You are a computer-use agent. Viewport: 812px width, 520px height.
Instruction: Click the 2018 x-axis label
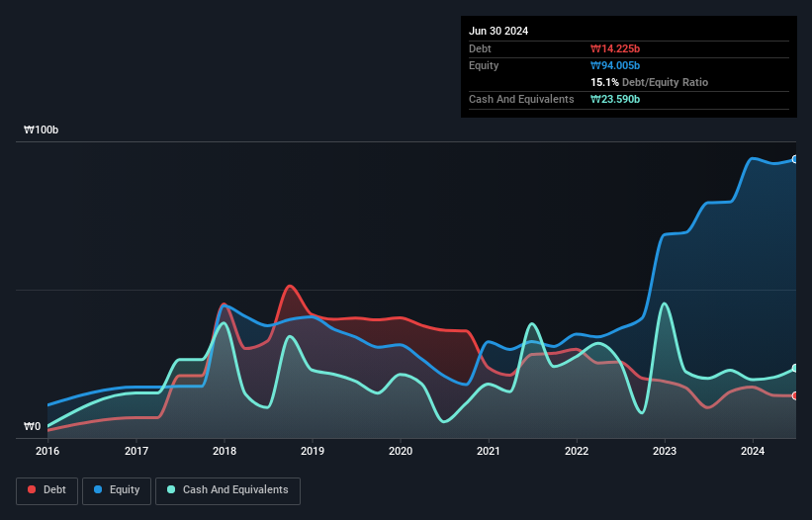click(225, 451)
